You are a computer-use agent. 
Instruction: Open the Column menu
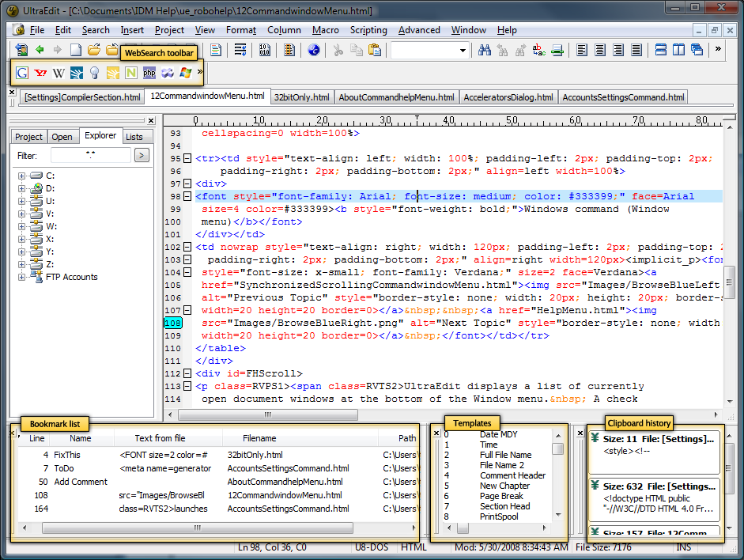[x=284, y=30]
